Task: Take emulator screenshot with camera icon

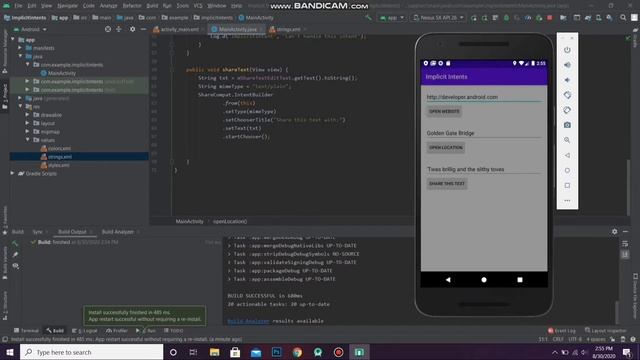Action: click(x=567, y=125)
